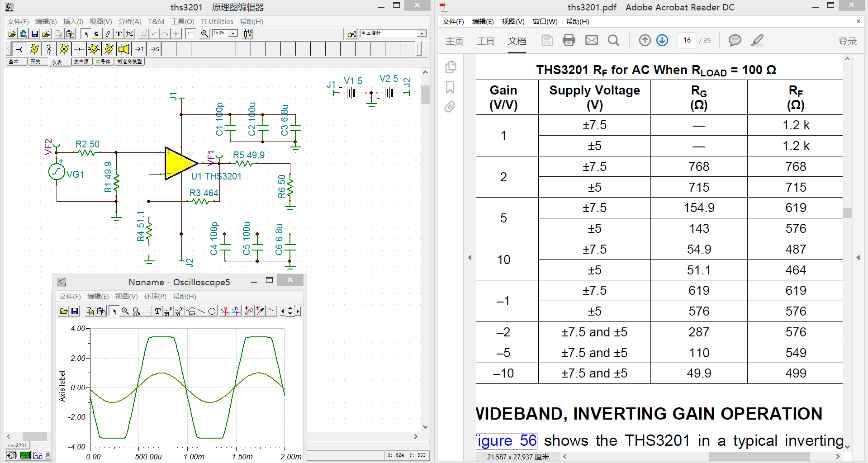Enable cursor A on the oscilloscope

click(x=225, y=311)
